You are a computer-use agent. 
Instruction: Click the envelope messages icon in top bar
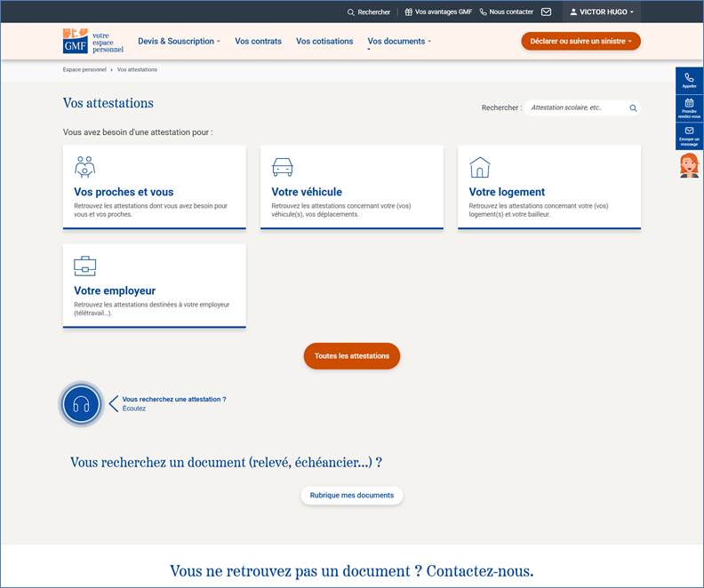coord(546,12)
